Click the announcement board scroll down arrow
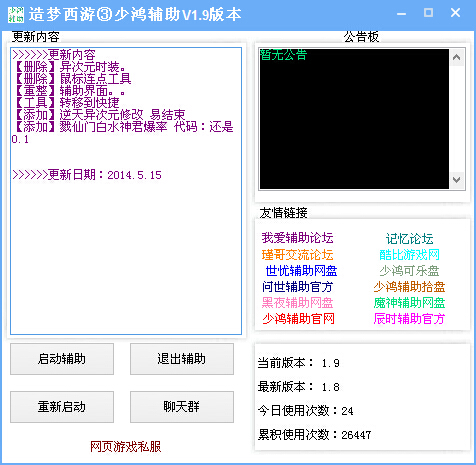 (x=457, y=180)
